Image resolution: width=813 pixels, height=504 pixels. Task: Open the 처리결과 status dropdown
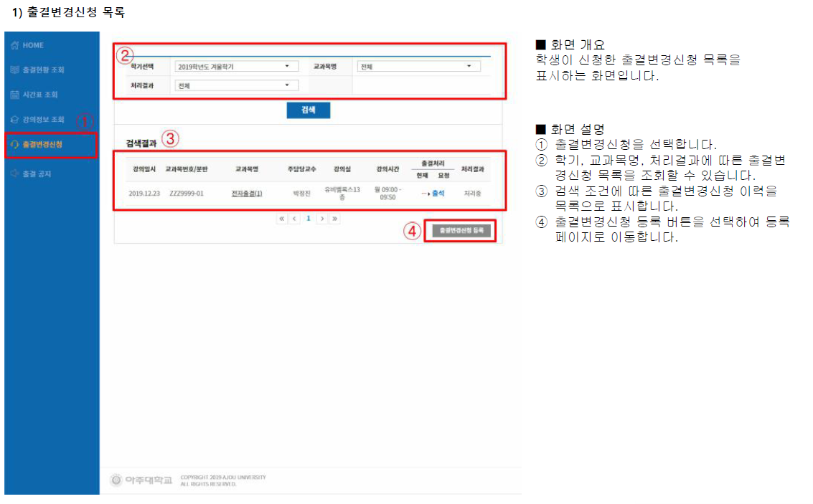pos(236,85)
